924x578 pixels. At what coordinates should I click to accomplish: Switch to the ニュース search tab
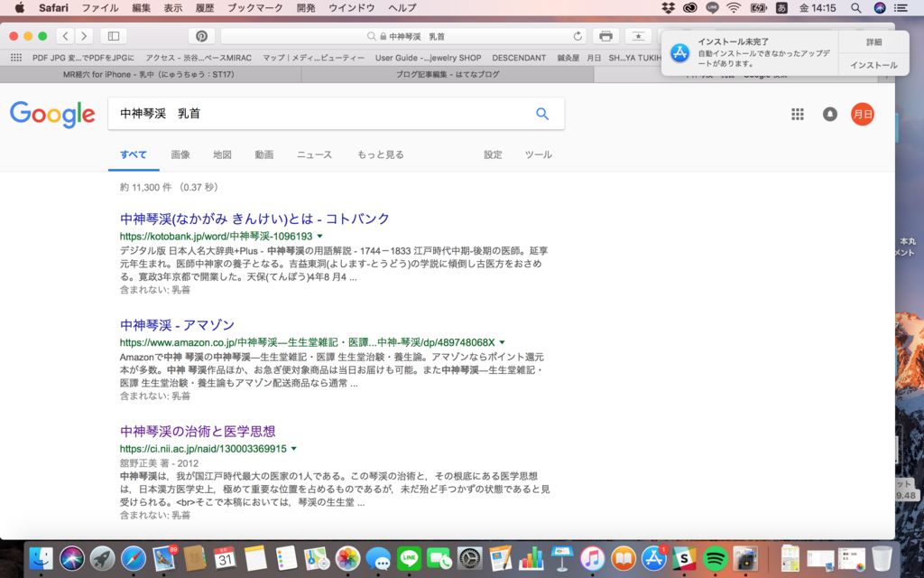tap(314, 154)
